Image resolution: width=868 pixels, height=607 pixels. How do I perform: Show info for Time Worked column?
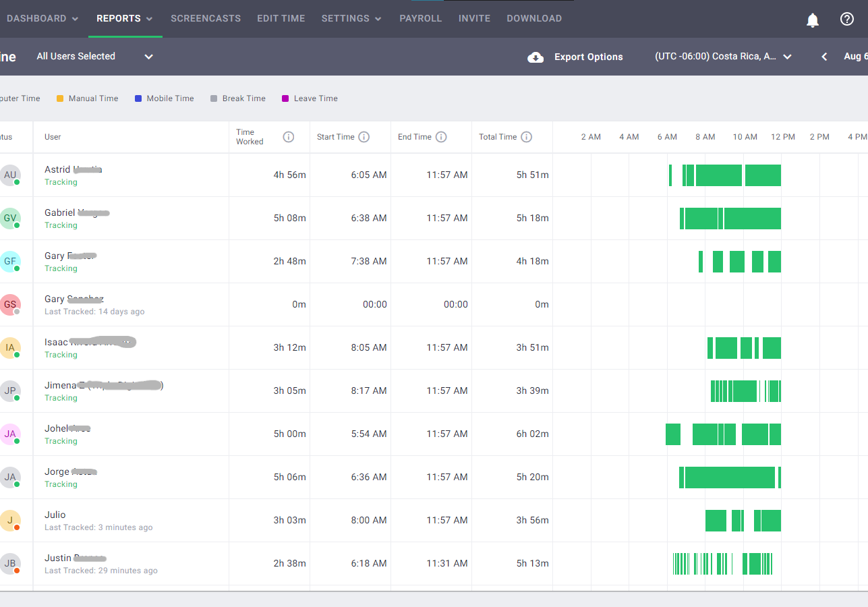pos(289,137)
